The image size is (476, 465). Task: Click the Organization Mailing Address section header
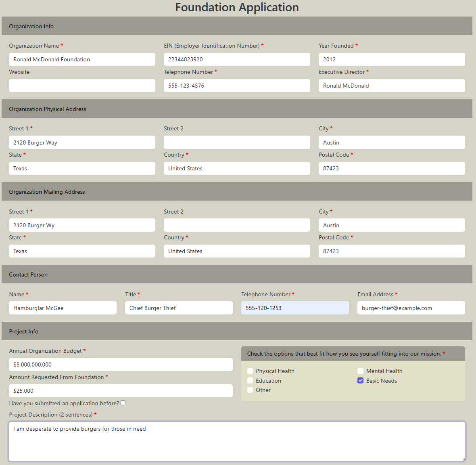pyautogui.click(x=237, y=192)
